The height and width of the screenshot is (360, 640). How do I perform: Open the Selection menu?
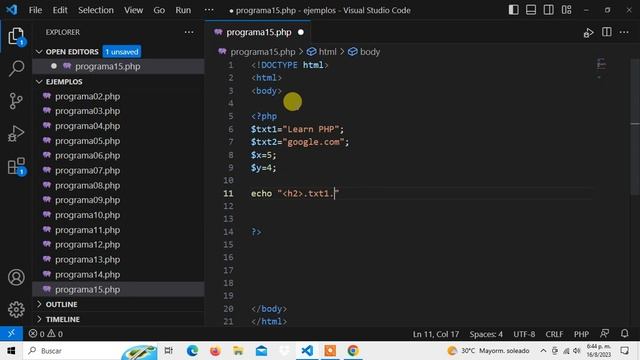click(96, 10)
